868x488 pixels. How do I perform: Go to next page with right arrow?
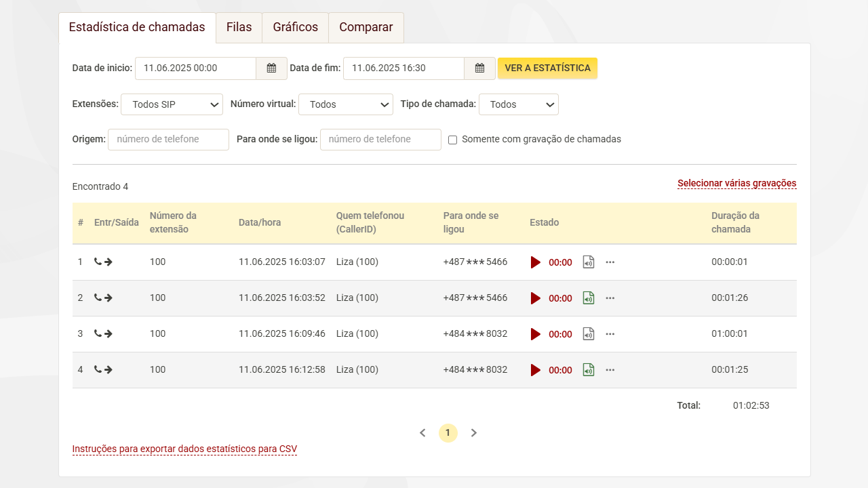click(x=474, y=433)
